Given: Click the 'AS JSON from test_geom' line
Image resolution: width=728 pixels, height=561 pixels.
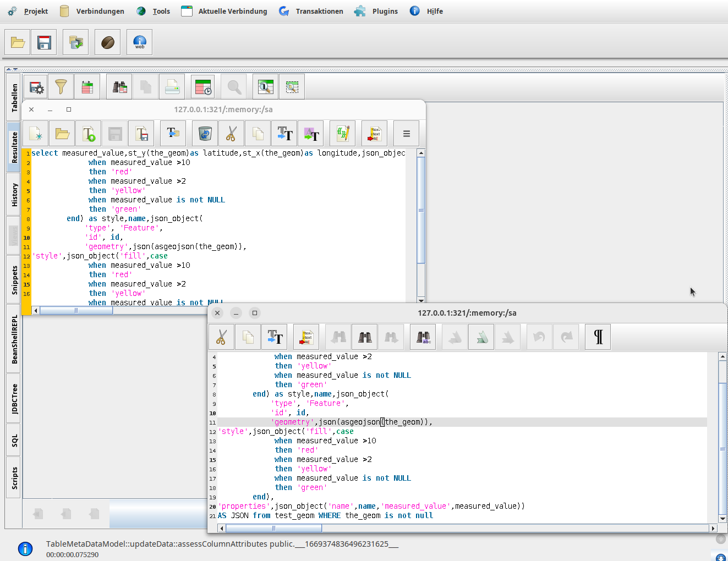Looking at the screenshot, I should (x=325, y=516).
